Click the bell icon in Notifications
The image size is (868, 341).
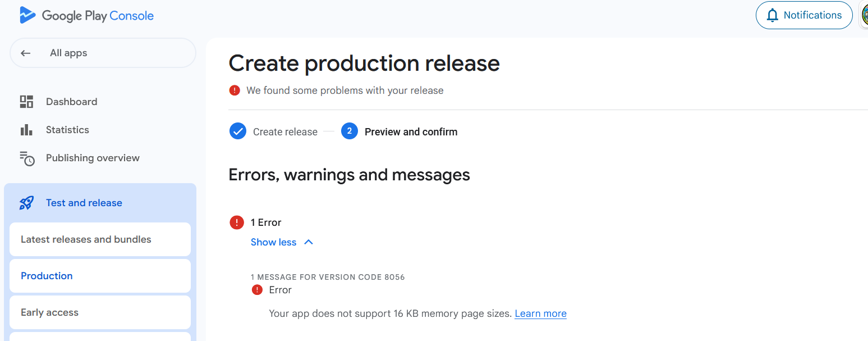click(x=773, y=15)
